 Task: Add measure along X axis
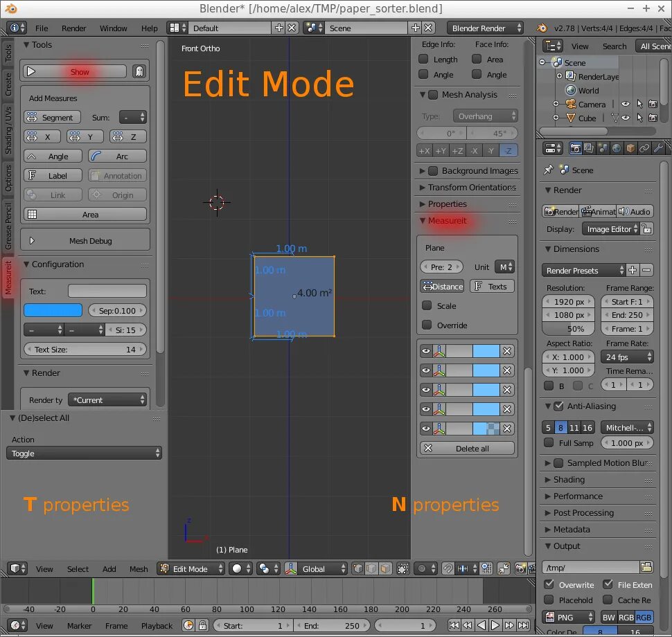(42, 136)
